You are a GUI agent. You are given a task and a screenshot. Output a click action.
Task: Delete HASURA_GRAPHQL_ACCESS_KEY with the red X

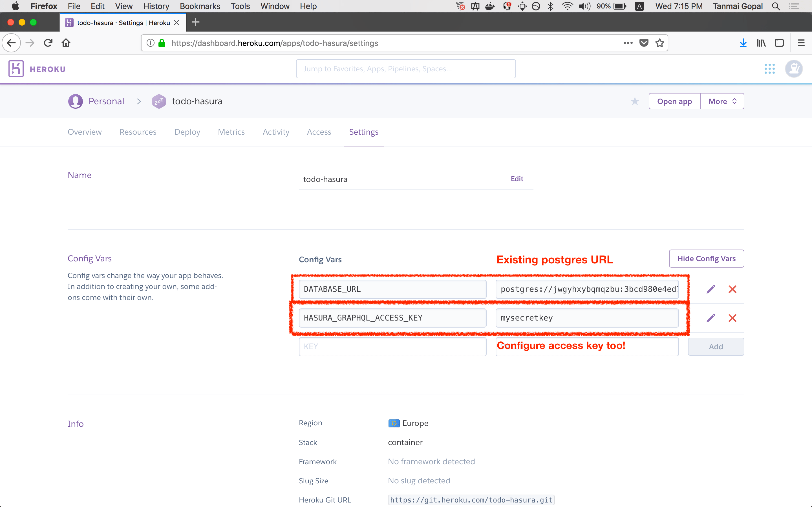pos(732,318)
